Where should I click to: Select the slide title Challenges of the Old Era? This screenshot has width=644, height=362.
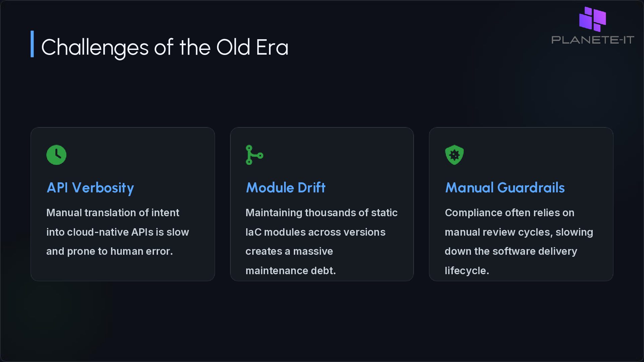[165, 47]
